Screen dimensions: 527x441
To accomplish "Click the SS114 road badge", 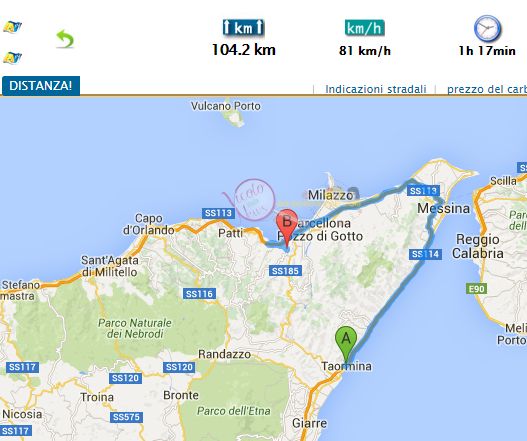I will pyautogui.click(x=425, y=254).
